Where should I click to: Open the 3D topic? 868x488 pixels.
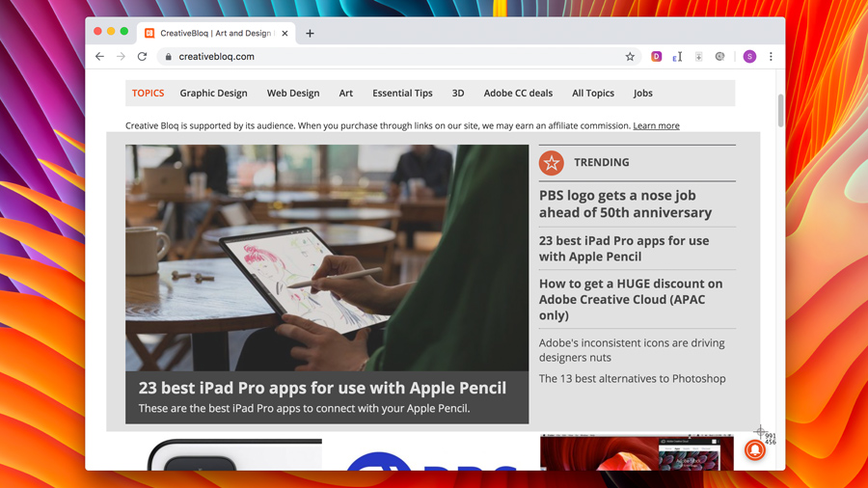click(x=458, y=93)
